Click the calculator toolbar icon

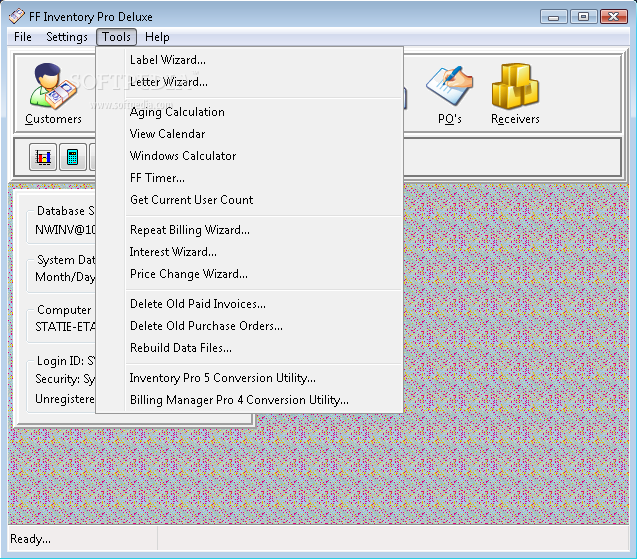pos(73,157)
